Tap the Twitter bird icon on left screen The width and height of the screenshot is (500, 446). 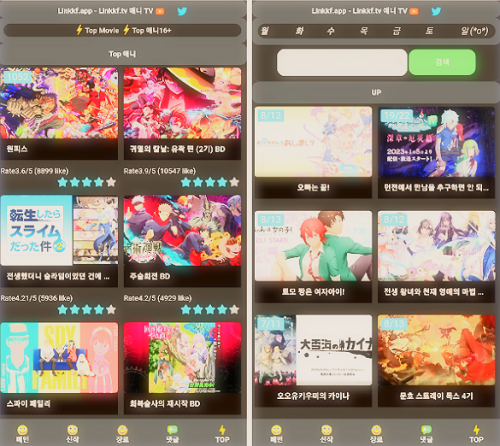pyautogui.click(x=182, y=11)
